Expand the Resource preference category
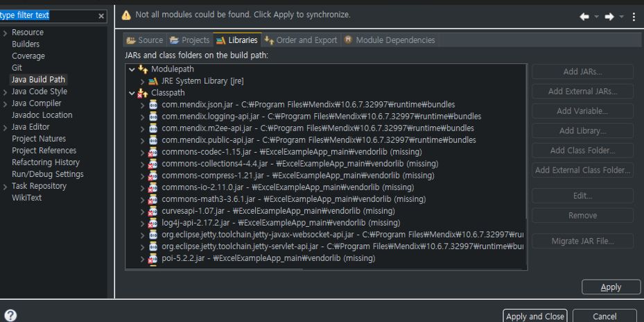 tap(5, 33)
